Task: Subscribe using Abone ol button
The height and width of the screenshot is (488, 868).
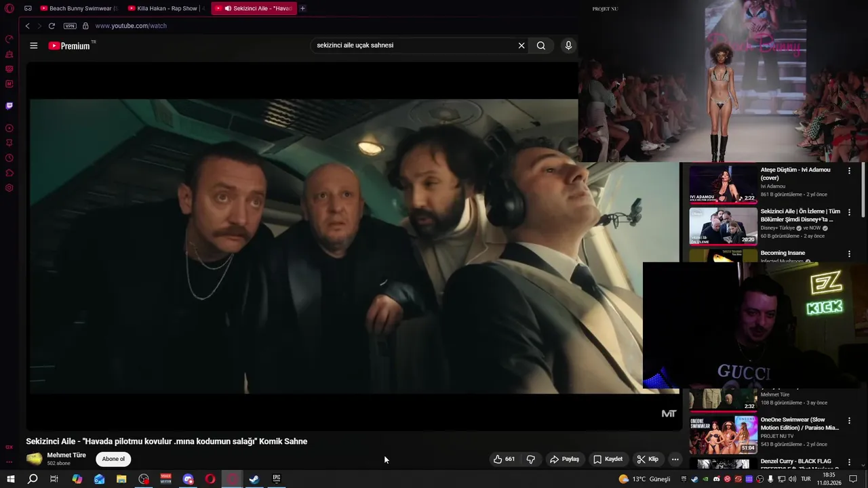Action: (x=113, y=459)
